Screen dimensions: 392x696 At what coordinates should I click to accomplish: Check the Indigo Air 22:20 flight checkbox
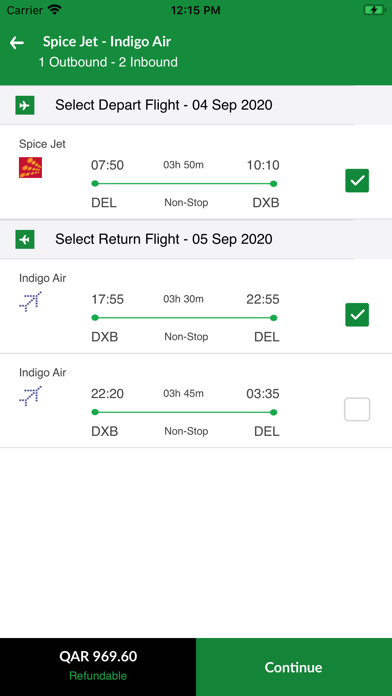point(357,409)
